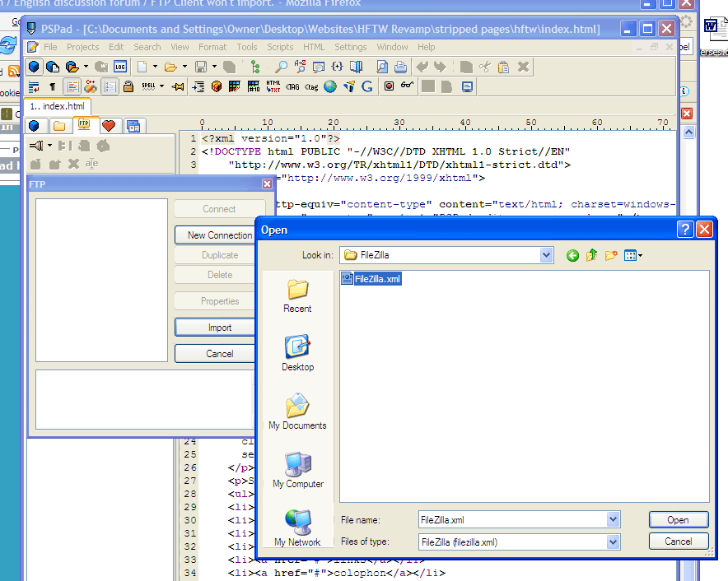Open the View Menu dropdown in Open dialog

pos(633,256)
